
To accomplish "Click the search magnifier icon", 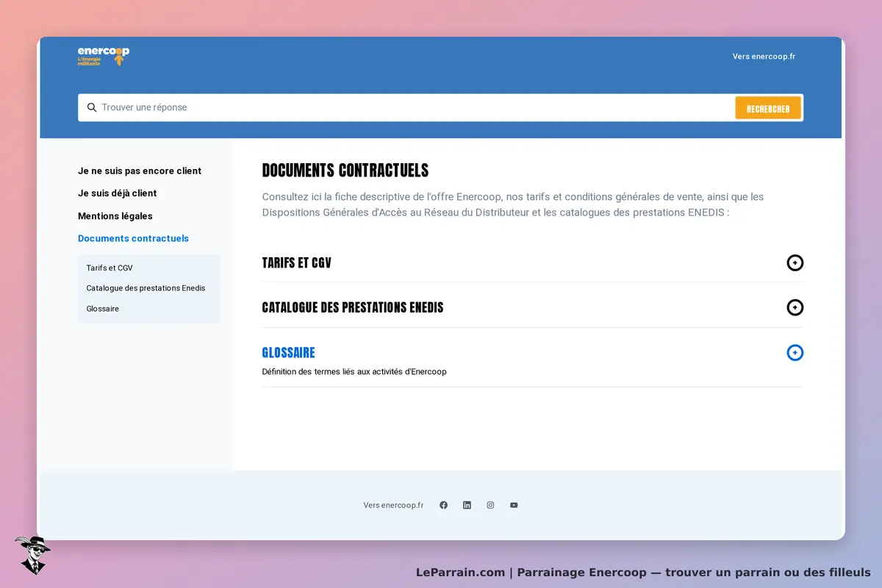I will coord(92,107).
